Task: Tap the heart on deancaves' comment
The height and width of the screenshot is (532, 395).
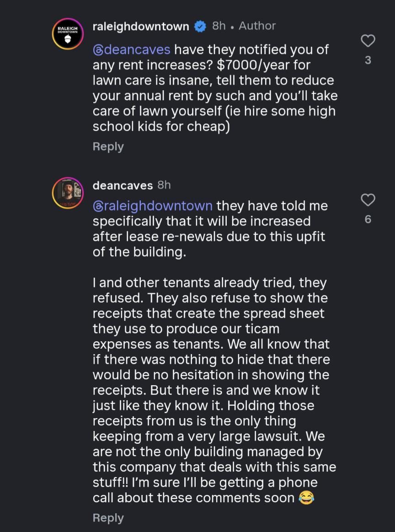Action: [368, 200]
